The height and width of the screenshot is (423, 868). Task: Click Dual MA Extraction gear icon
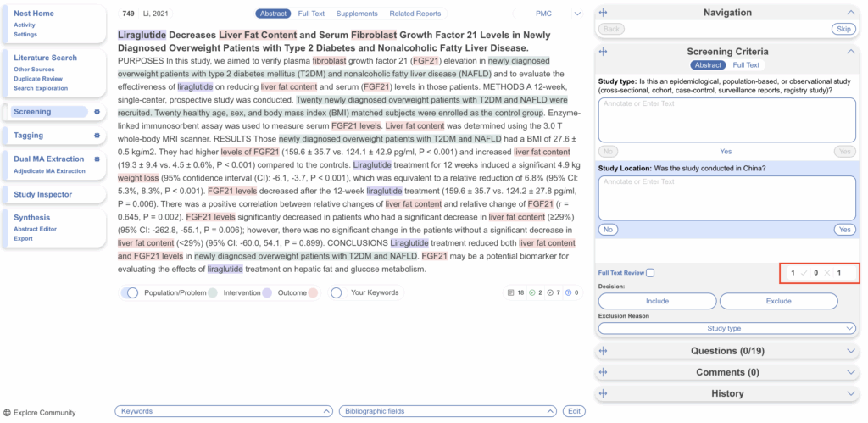(97, 159)
